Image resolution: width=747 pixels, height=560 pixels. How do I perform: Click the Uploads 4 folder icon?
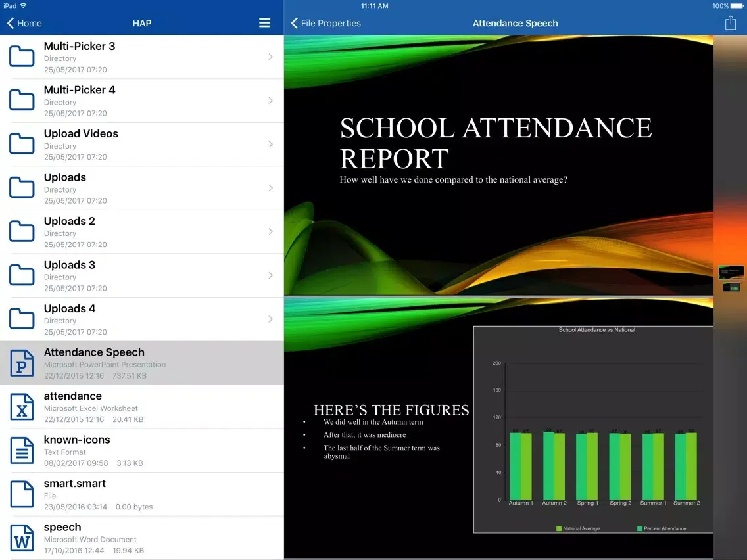click(x=22, y=319)
